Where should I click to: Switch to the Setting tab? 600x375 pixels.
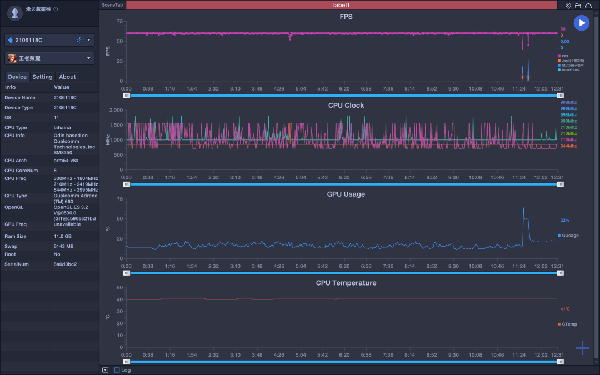[x=42, y=77]
